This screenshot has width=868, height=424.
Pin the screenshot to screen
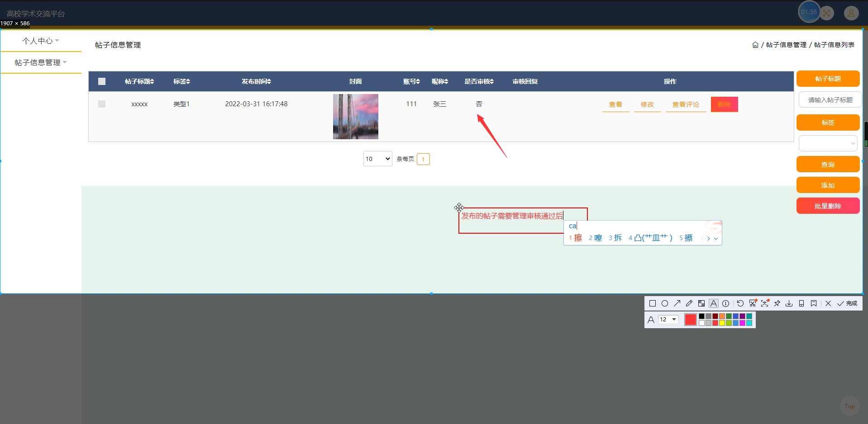[777, 303]
